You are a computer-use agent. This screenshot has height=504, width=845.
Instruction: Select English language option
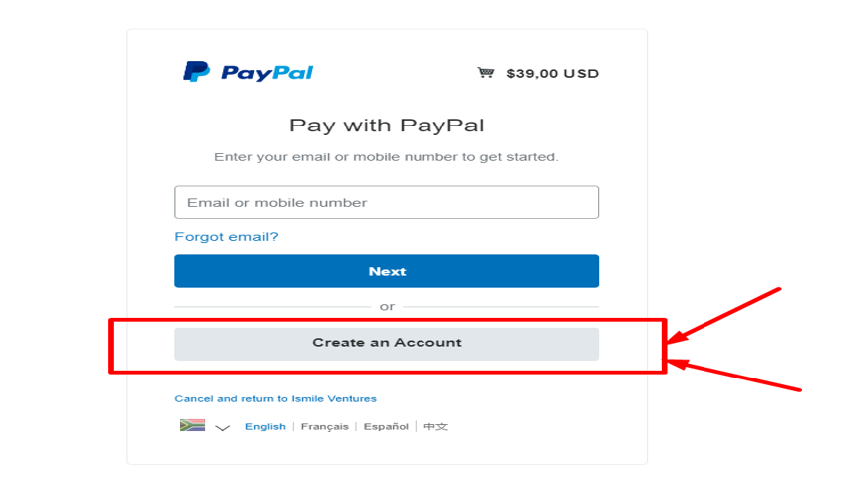point(265,427)
